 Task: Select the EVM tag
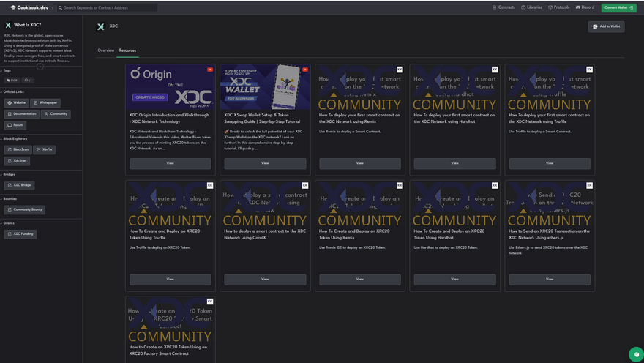[x=12, y=81]
